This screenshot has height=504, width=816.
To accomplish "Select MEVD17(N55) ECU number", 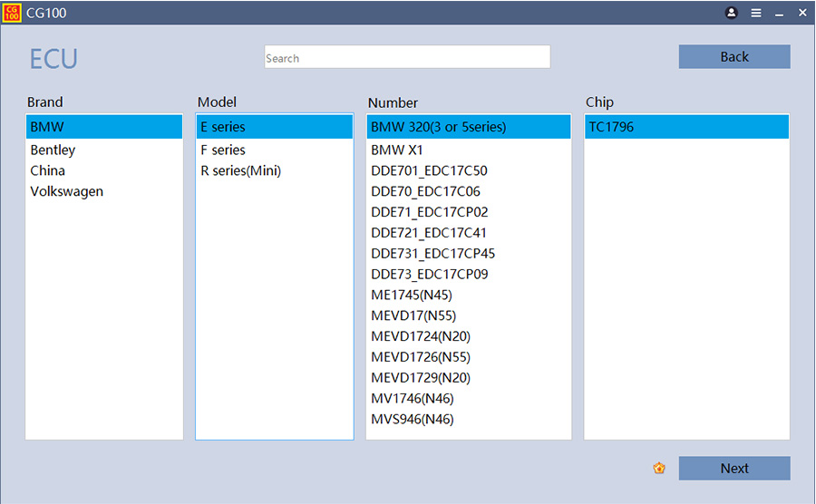I will [x=413, y=315].
